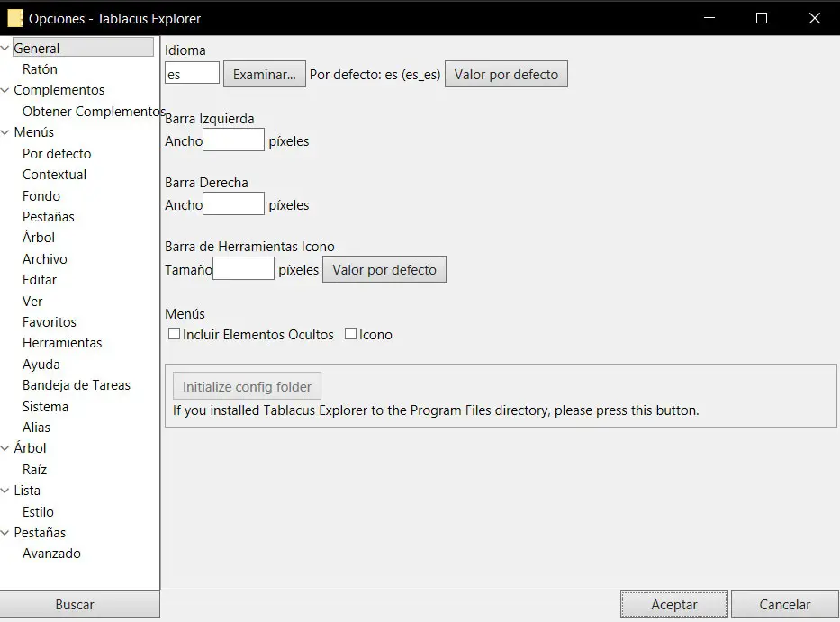Image resolution: width=840 pixels, height=622 pixels.
Task: Select the Menús category
Action: coord(33,132)
